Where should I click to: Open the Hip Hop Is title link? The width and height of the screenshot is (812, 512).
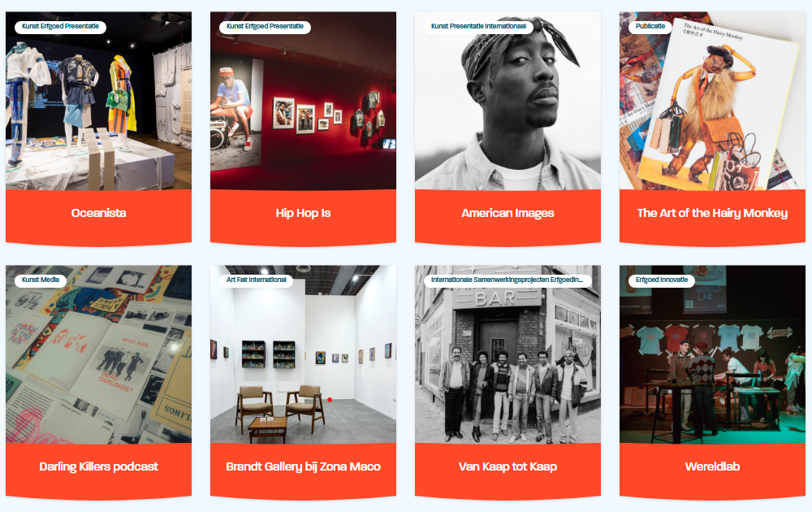(303, 213)
